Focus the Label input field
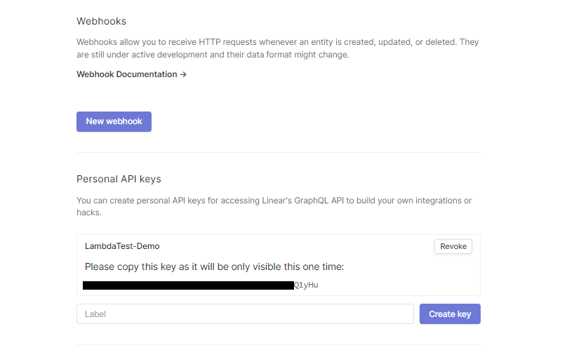The width and height of the screenshot is (588, 364). tap(245, 314)
